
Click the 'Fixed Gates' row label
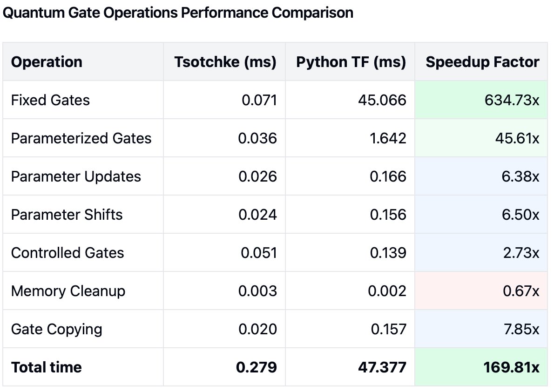click(51, 100)
